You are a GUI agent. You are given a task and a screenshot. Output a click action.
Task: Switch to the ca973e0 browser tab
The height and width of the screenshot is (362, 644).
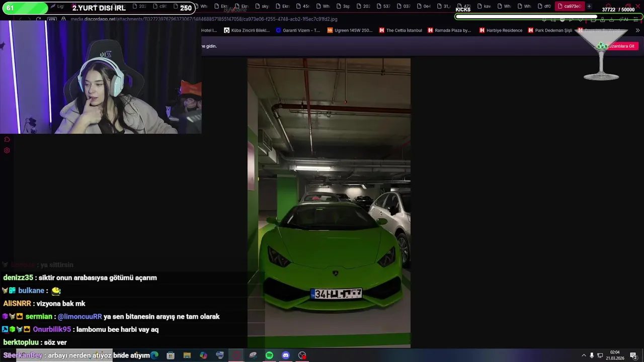tap(570, 7)
